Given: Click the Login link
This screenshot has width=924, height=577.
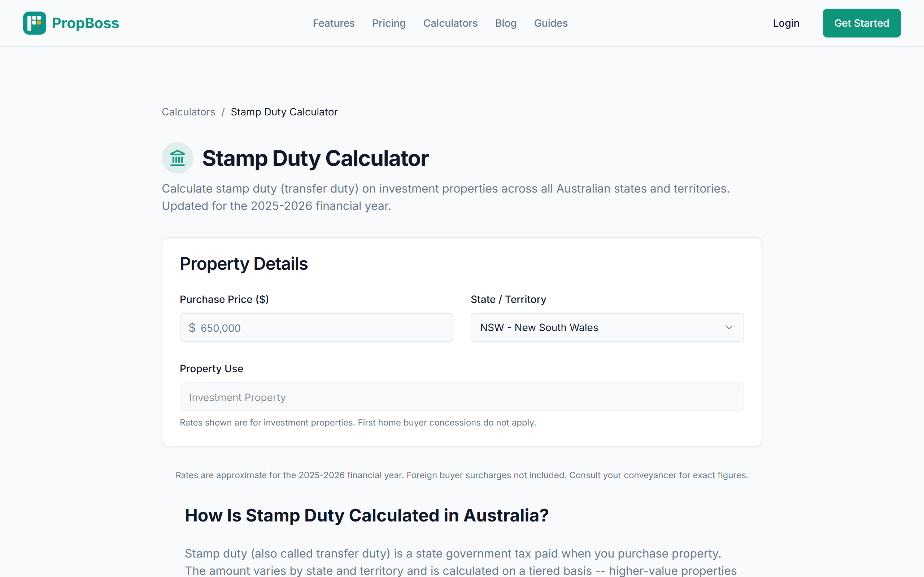Looking at the screenshot, I should 786,23.
